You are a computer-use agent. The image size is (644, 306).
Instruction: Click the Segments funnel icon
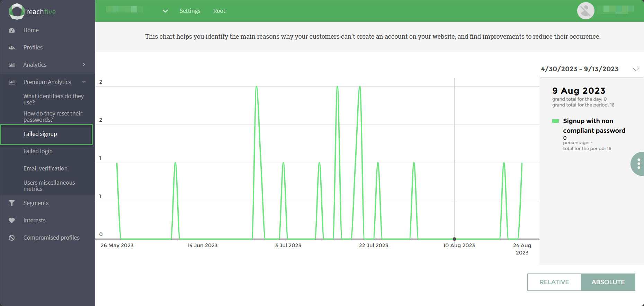pos(12,203)
